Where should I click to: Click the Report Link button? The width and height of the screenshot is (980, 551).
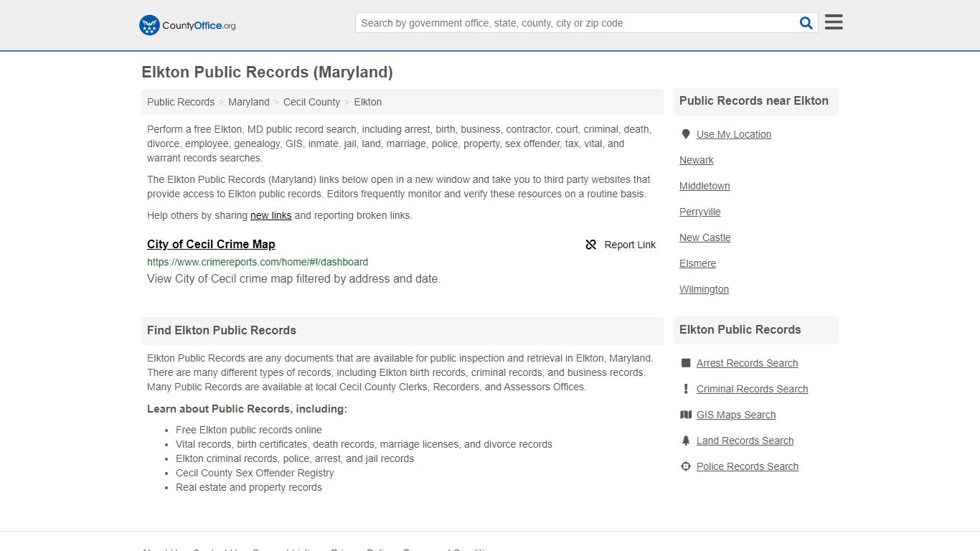(621, 245)
